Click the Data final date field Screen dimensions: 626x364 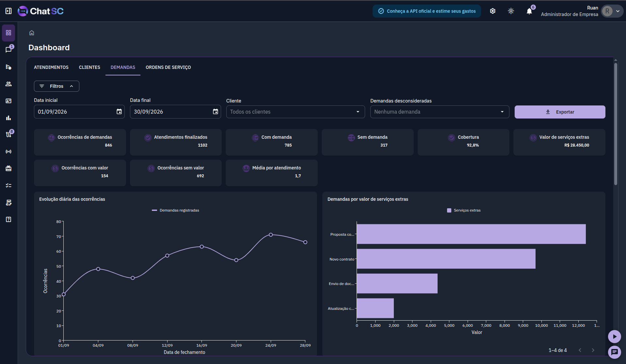[175, 112]
